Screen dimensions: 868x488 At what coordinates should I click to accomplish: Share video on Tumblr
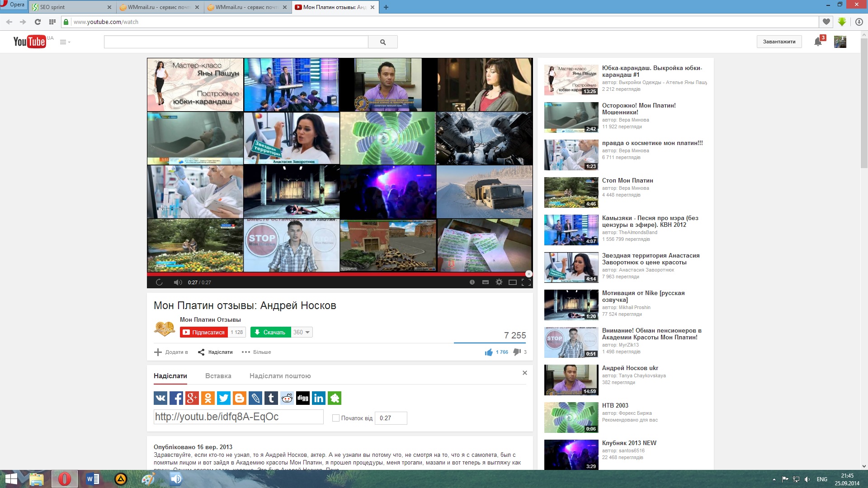pos(271,398)
